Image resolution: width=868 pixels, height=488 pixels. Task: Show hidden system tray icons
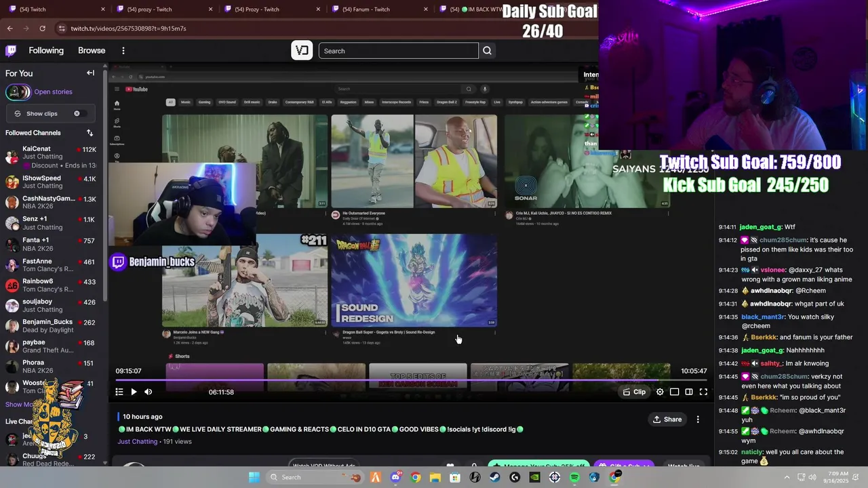coord(787,477)
